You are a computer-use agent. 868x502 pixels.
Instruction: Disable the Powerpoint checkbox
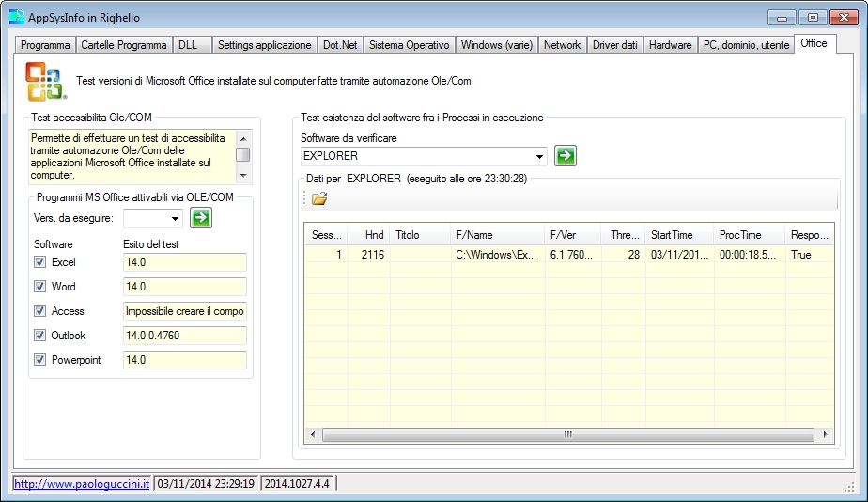point(39,360)
